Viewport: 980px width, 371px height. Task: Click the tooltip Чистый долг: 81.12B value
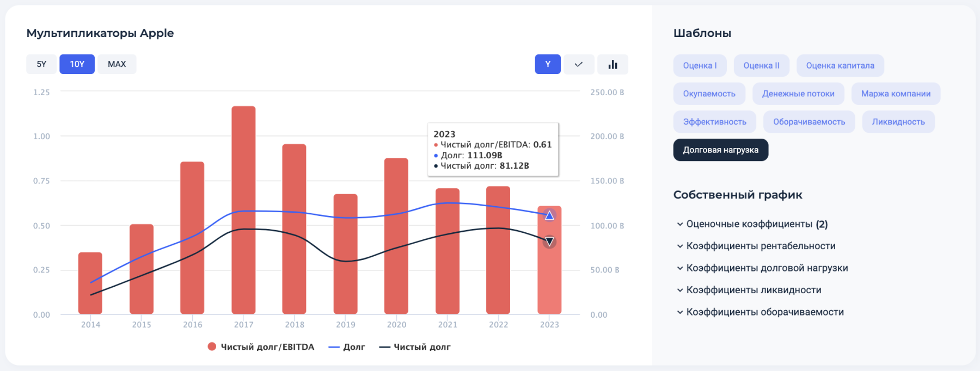481,165
